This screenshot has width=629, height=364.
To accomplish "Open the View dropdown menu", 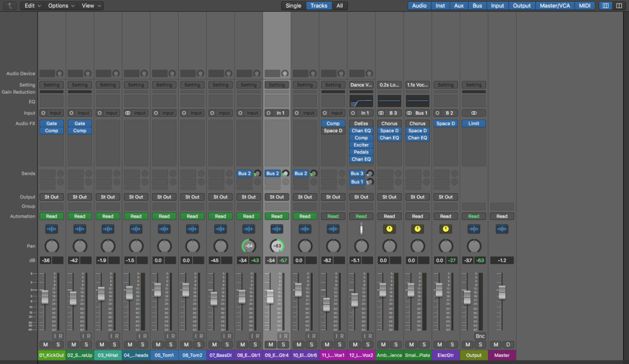I will [90, 6].
